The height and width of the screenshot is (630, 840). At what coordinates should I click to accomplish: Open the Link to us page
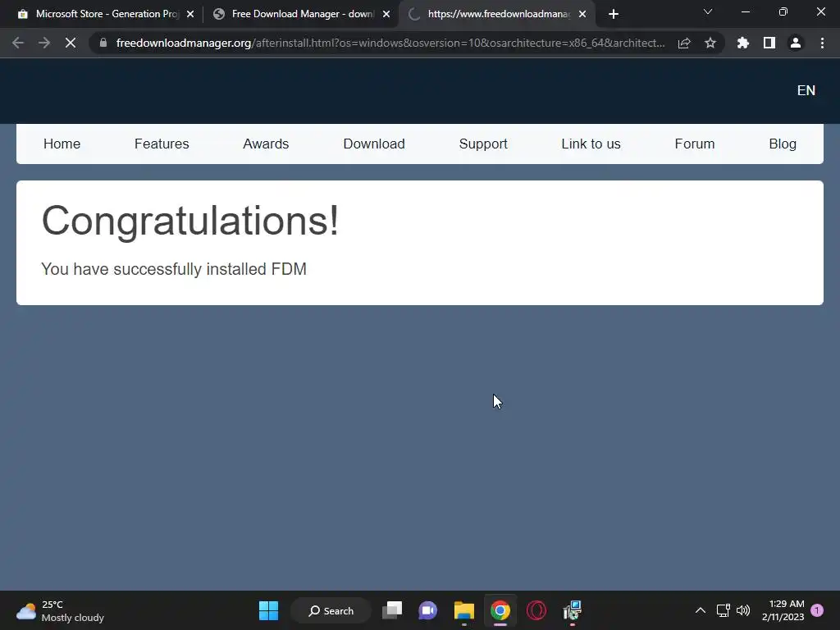[x=591, y=144]
